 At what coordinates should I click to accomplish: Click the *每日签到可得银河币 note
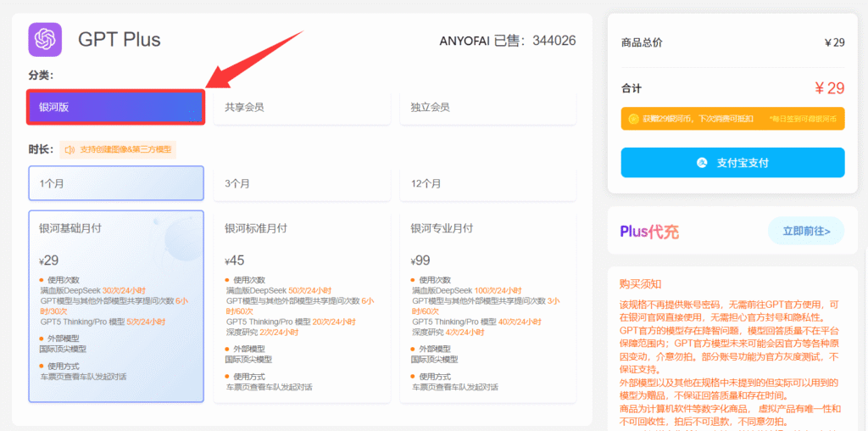(802, 119)
